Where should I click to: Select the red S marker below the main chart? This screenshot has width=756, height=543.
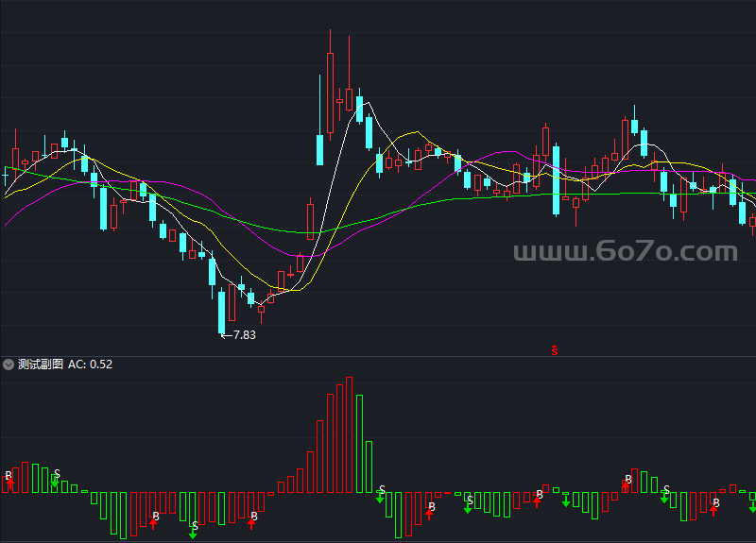pyautogui.click(x=555, y=350)
